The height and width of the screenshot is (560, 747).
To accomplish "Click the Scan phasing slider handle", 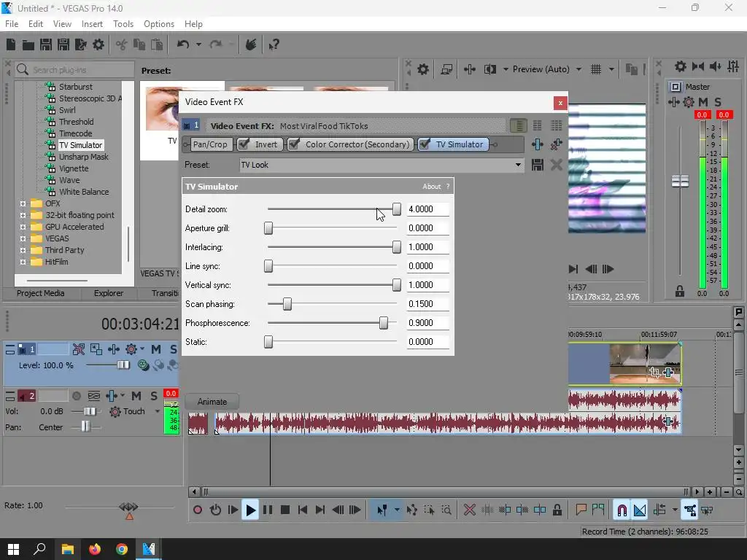I will tap(287, 304).
